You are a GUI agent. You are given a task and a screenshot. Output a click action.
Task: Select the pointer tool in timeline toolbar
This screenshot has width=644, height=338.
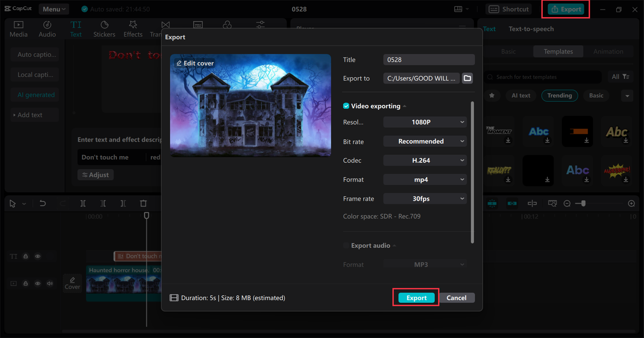[x=13, y=204]
